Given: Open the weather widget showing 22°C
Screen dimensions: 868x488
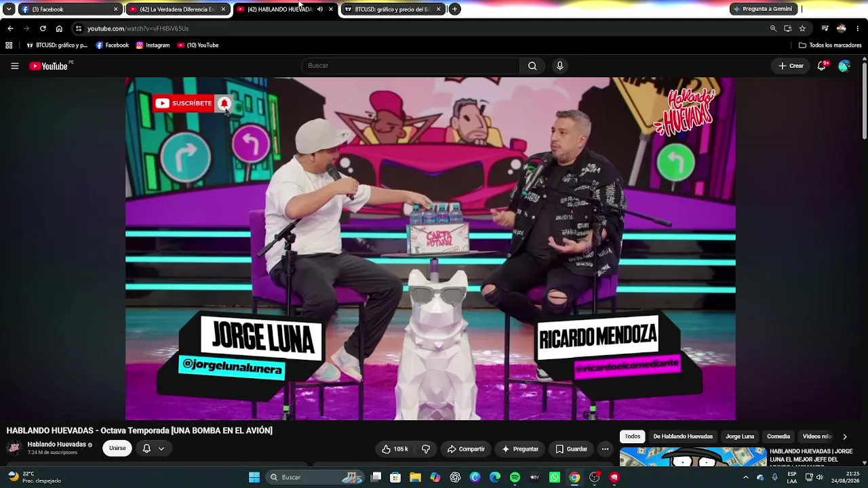Looking at the screenshot, I should [x=34, y=477].
